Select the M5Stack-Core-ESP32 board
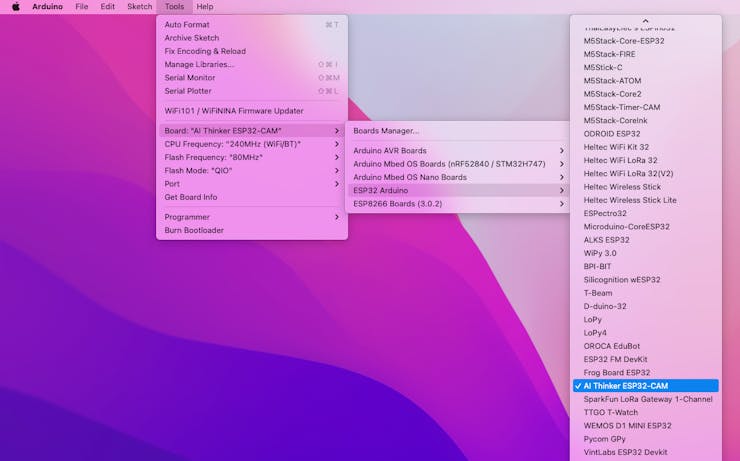Viewport: 740px width, 461px height. [646, 41]
